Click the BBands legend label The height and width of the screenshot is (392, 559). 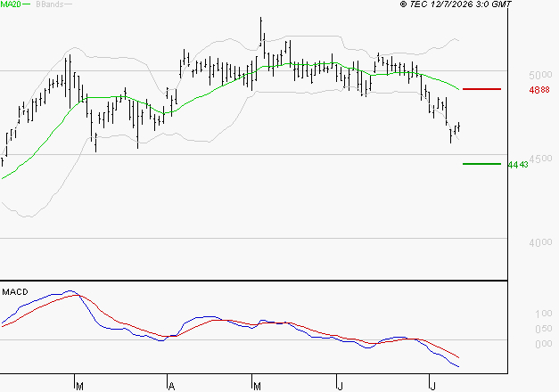click(50, 4)
